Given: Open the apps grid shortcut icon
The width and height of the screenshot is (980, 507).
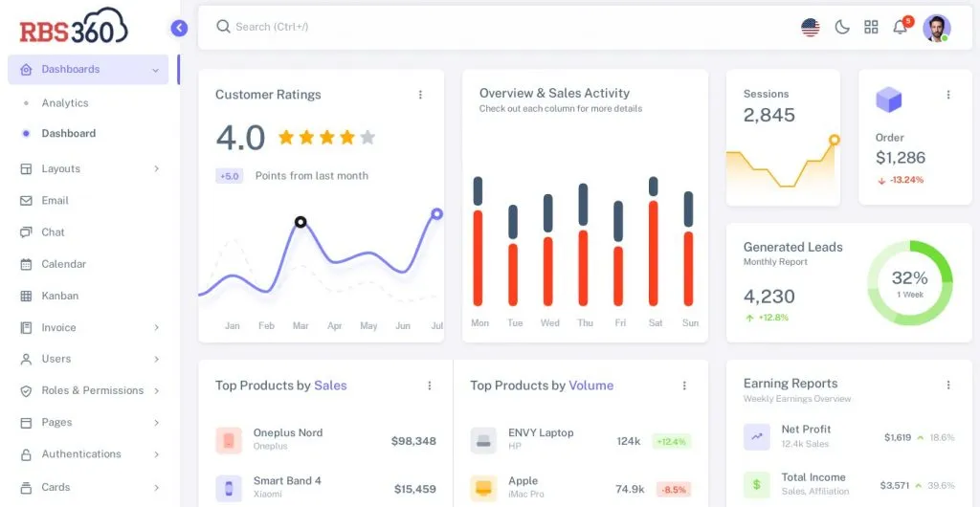Looking at the screenshot, I should click(x=871, y=28).
